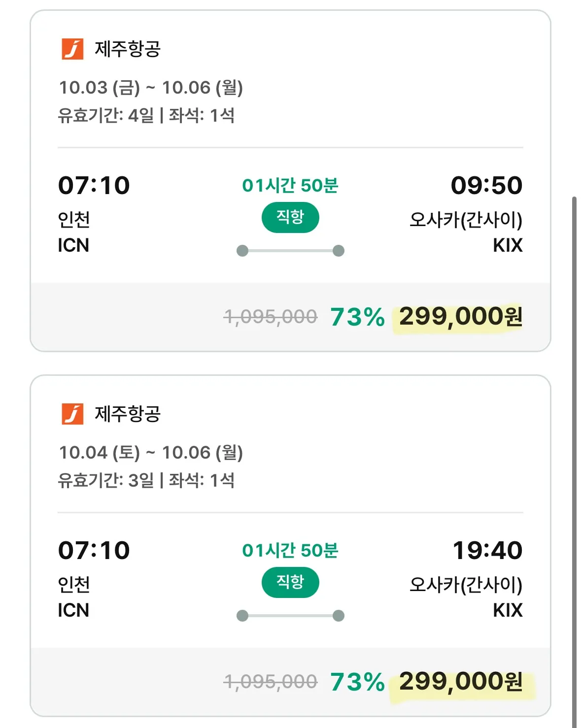The image size is (581, 728).
Task: Click the 유효기간: 4일 validity text
Action: [x=106, y=116]
